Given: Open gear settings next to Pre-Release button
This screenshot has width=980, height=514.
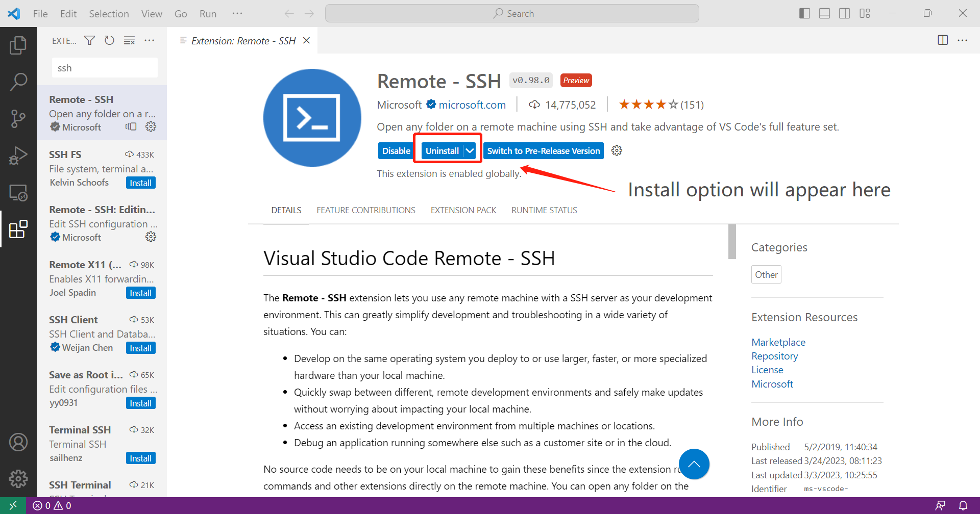Looking at the screenshot, I should [x=617, y=150].
